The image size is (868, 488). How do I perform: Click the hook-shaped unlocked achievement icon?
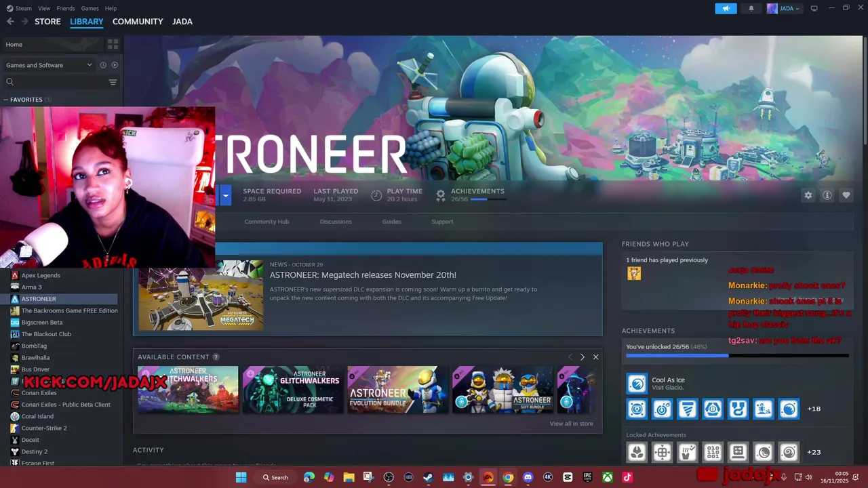point(738,409)
